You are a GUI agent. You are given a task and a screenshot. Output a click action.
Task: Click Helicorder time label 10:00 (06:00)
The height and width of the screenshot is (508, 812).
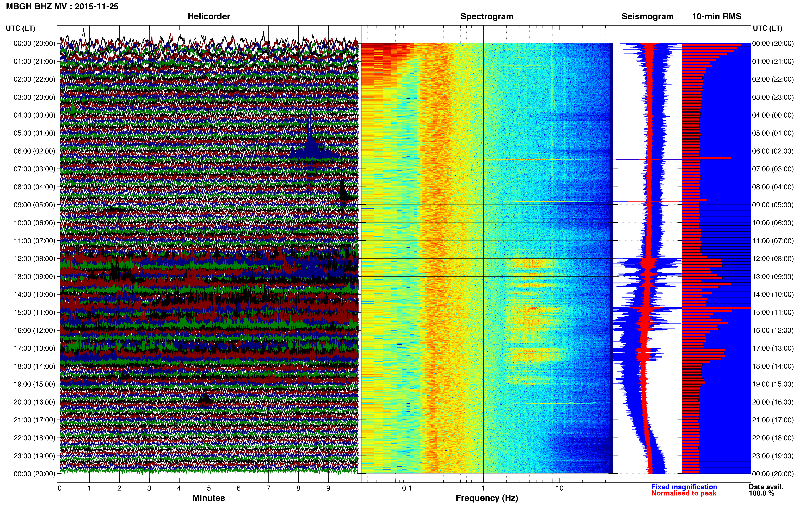pyautogui.click(x=34, y=223)
